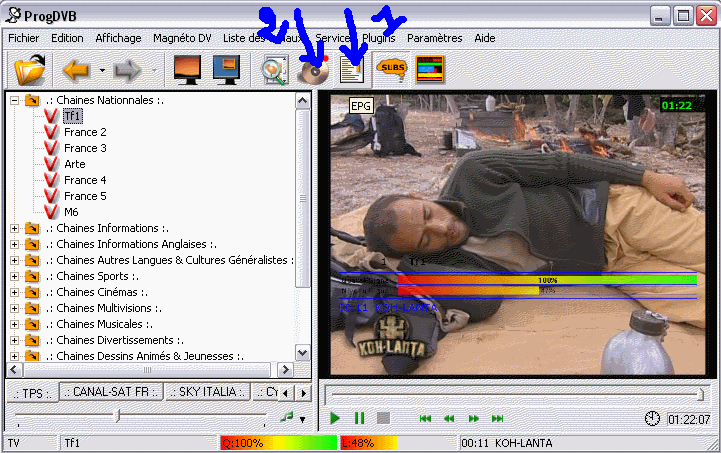Viewport: 721px width, 453px height.
Task: Select the M6 channel
Action: [x=71, y=212]
